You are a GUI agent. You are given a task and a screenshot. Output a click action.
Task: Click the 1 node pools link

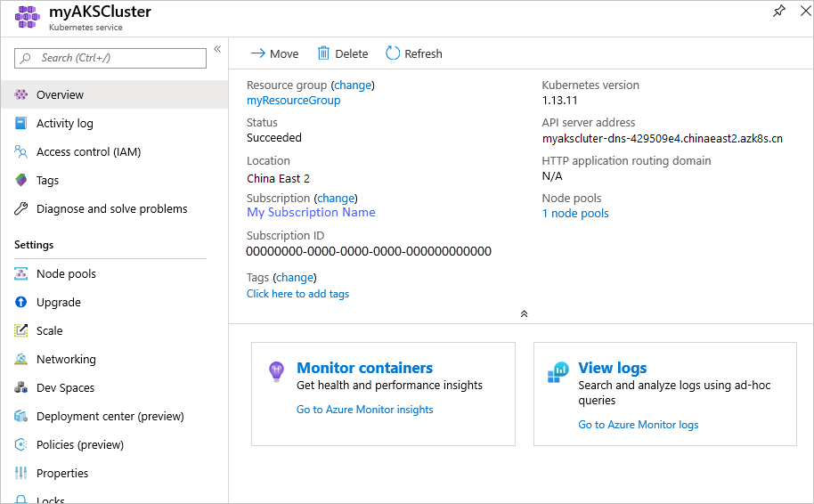pos(575,214)
